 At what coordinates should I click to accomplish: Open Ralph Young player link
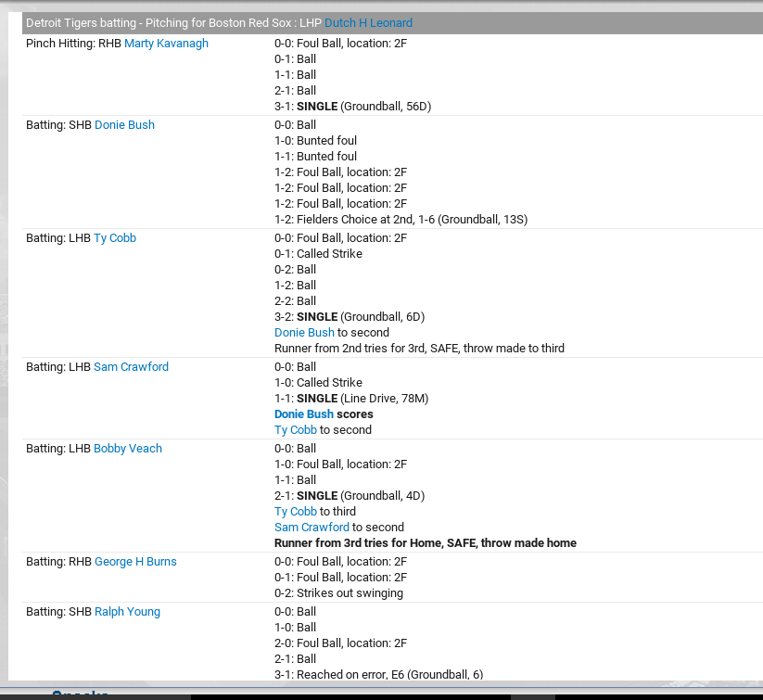pos(128,612)
